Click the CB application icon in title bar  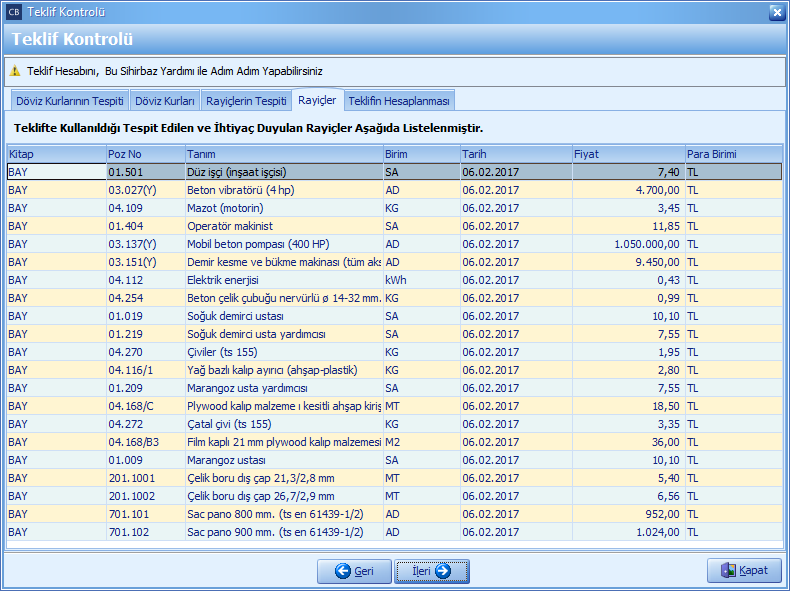tap(13, 12)
